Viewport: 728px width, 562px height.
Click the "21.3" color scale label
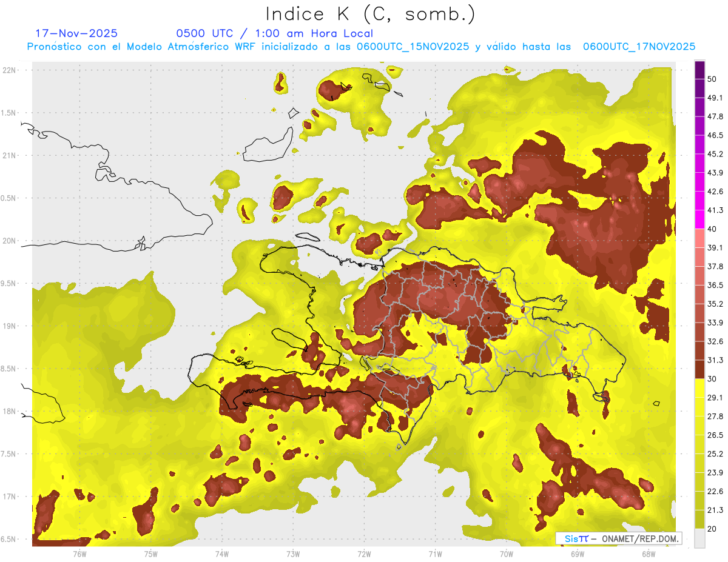click(715, 510)
